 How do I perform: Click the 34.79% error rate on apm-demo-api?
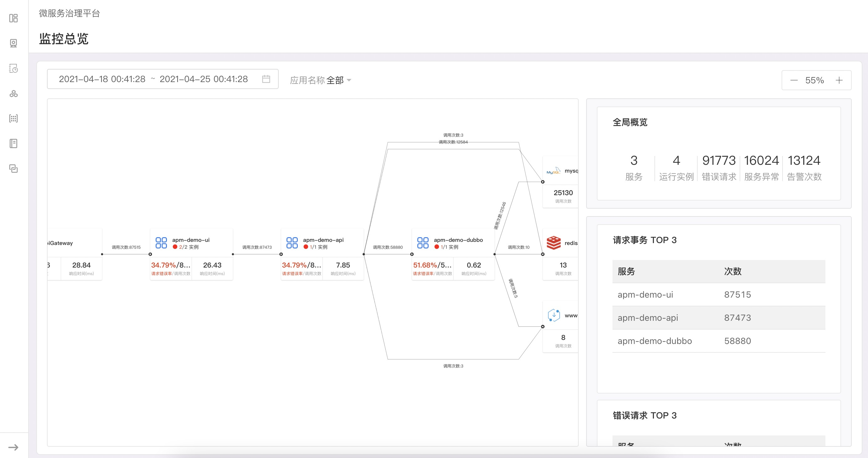tap(294, 265)
